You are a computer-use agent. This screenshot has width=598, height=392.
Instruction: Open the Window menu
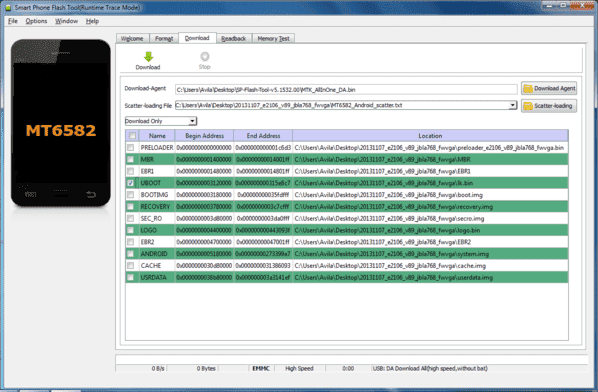point(66,21)
